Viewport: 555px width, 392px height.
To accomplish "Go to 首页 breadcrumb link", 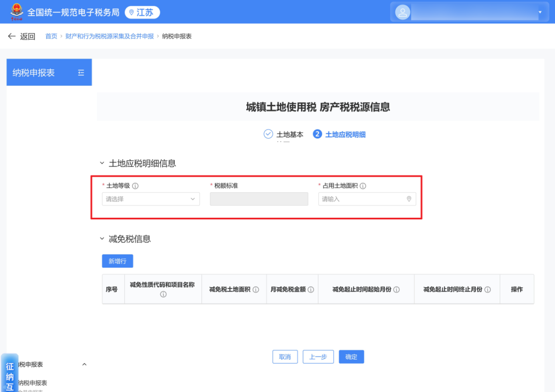I will coord(51,36).
